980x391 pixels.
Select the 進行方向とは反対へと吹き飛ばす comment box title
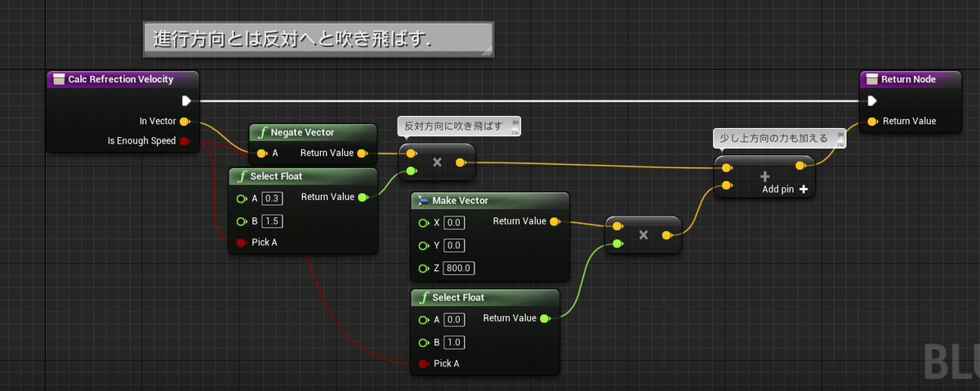(x=292, y=38)
